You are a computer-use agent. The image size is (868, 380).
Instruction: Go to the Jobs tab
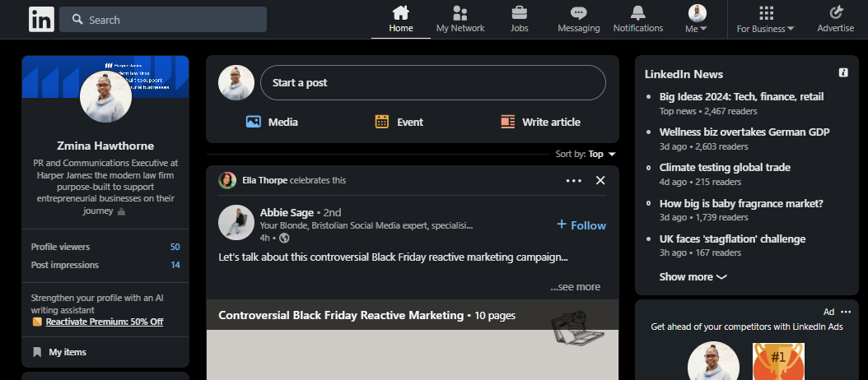(520, 20)
